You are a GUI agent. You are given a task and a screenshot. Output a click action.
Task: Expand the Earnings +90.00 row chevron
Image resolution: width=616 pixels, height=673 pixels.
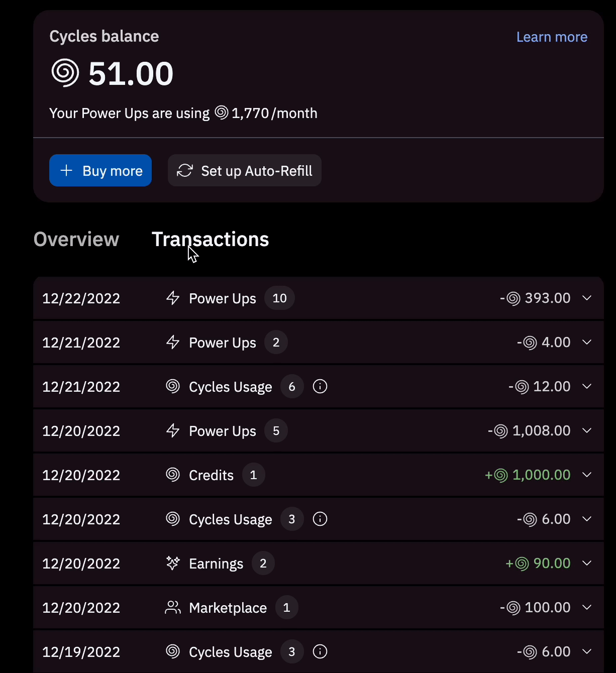pyautogui.click(x=587, y=563)
